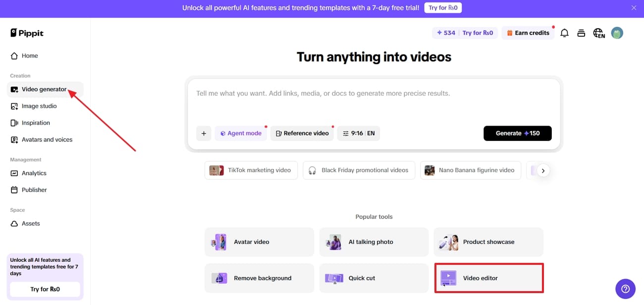This screenshot has width=644, height=305.
Task: Enable Agent mode
Action: pyautogui.click(x=241, y=133)
